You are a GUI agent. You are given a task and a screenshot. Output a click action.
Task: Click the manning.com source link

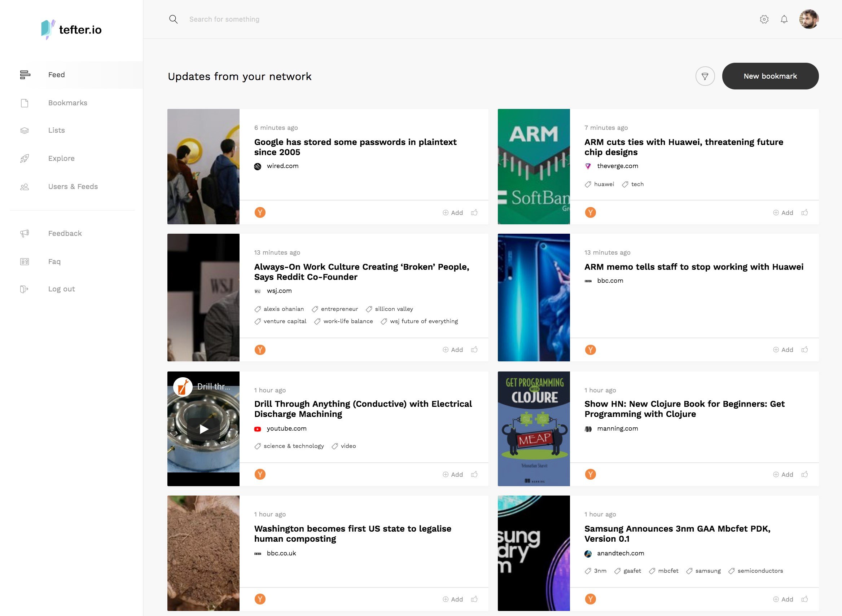(611, 429)
